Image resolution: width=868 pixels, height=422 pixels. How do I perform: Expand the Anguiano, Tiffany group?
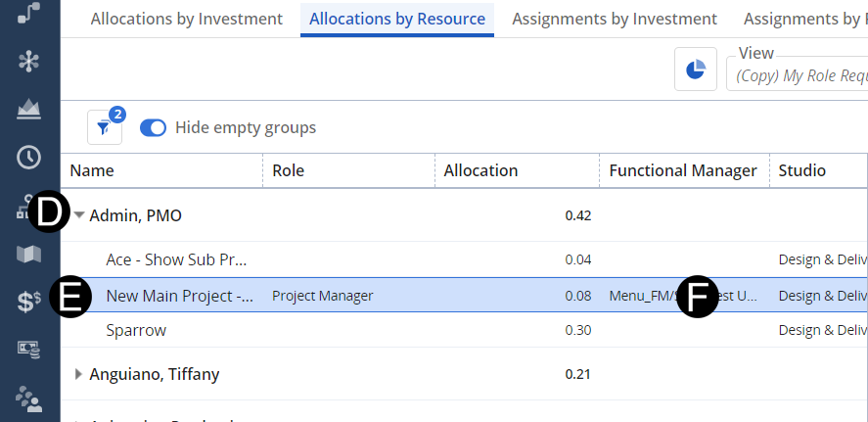pyautogui.click(x=79, y=374)
